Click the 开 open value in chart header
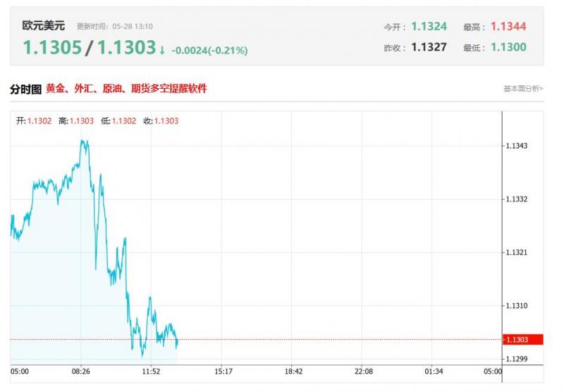564x392 pixels. point(39,121)
